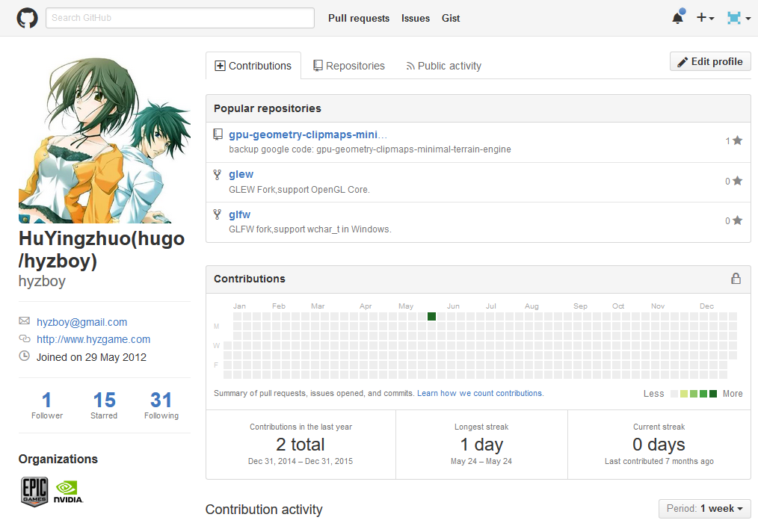Click the chain link icon beside website
The image size is (758, 532).
coord(24,338)
